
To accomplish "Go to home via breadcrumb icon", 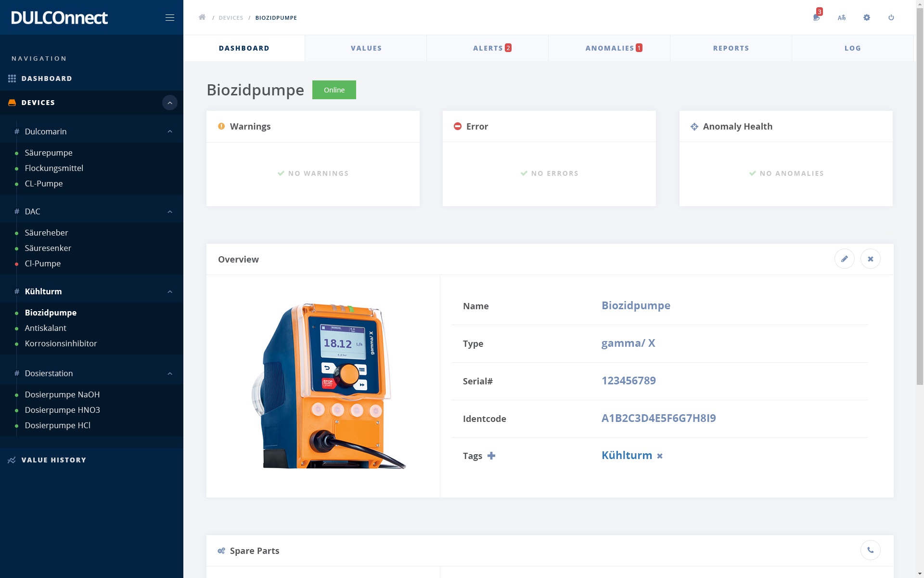I will pyautogui.click(x=202, y=17).
